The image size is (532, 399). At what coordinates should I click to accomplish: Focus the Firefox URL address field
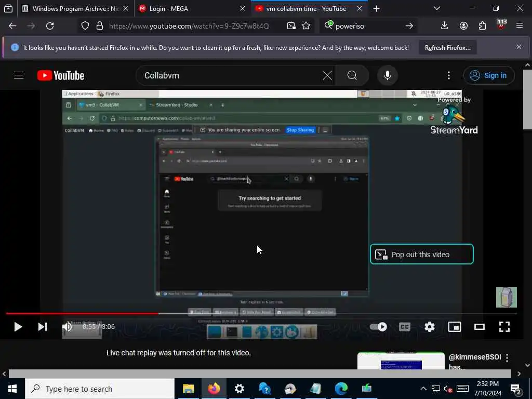[189, 26]
